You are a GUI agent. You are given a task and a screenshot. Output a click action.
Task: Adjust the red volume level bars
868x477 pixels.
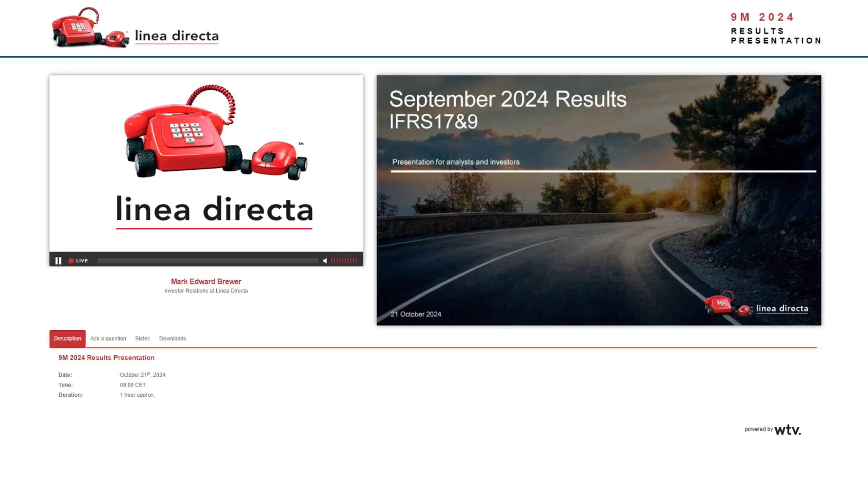[344, 260]
